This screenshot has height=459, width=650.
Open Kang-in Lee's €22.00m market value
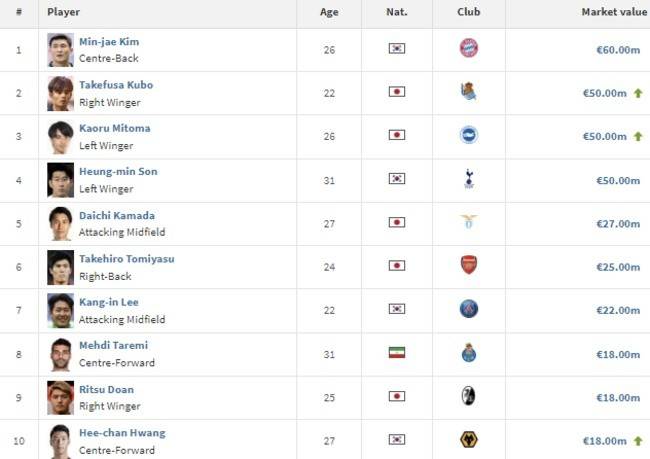pyautogui.click(x=618, y=310)
